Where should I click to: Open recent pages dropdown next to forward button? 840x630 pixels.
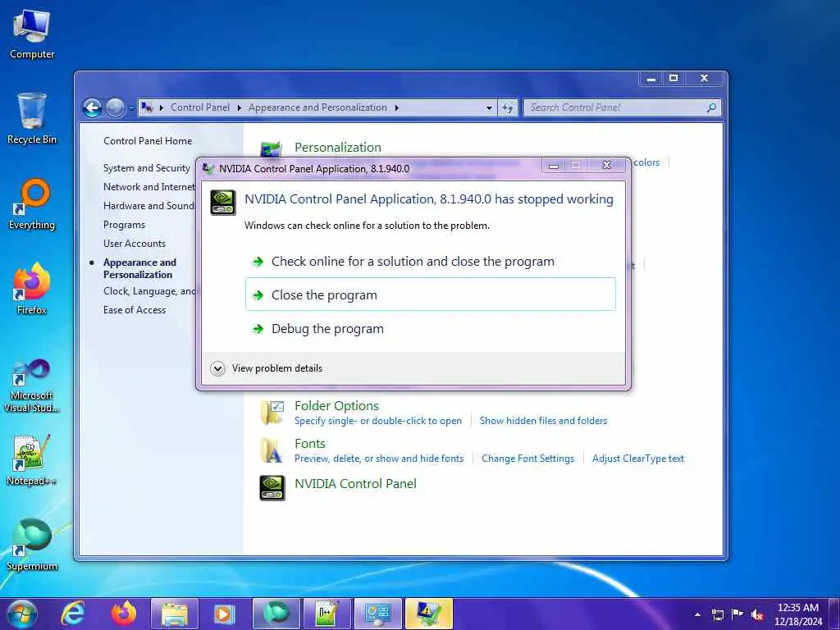[x=130, y=107]
